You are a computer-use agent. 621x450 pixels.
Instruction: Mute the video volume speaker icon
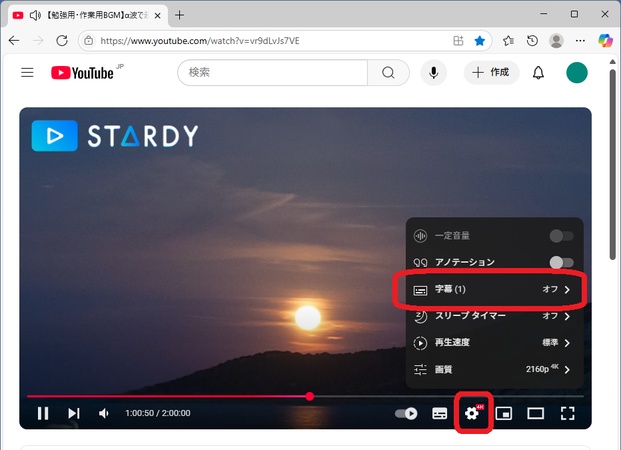[x=104, y=413]
